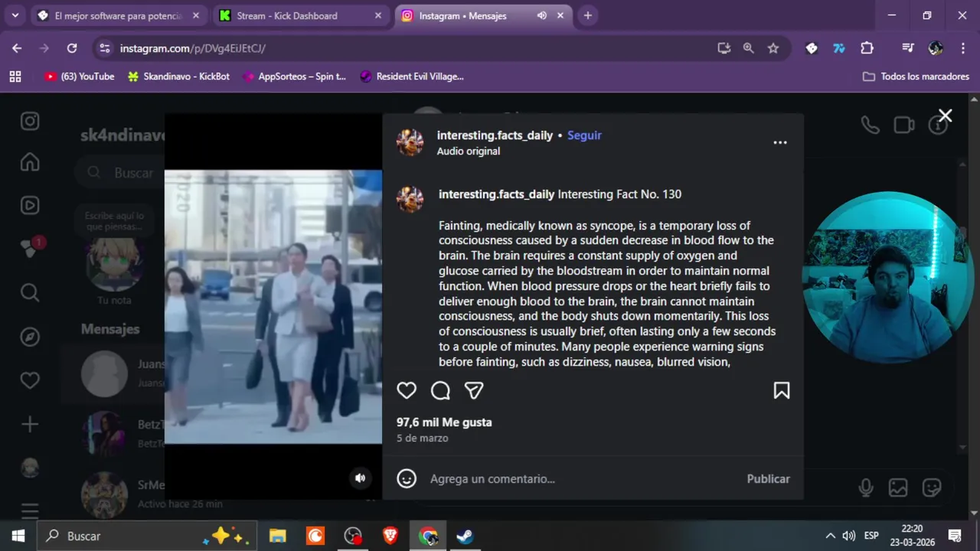This screenshot has height=551, width=980.
Task: Open Steam from the taskbar
Action: 465,536
